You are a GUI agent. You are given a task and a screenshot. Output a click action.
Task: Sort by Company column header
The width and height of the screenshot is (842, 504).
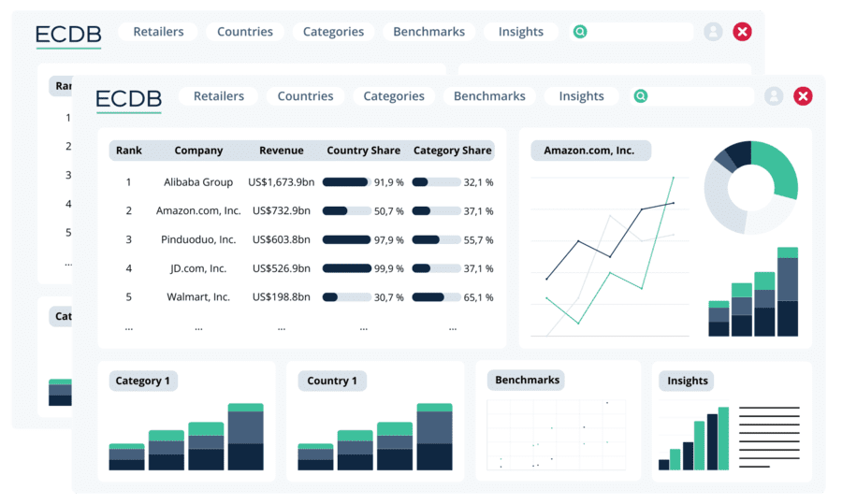(198, 151)
